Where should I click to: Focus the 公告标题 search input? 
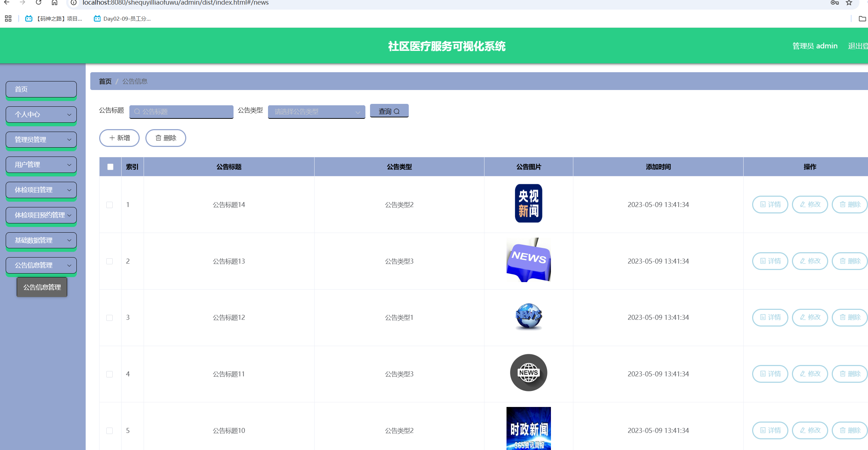pyautogui.click(x=181, y=112)
